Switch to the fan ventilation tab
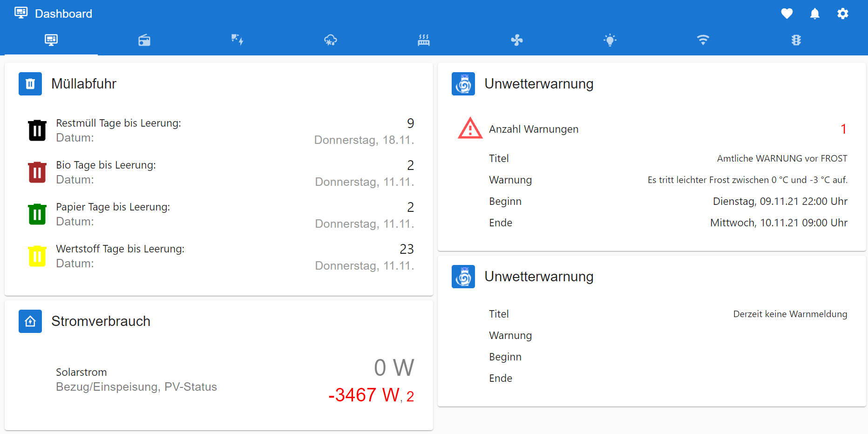The height and width of the screenshot is (434, 868). [x=517, y=40]
